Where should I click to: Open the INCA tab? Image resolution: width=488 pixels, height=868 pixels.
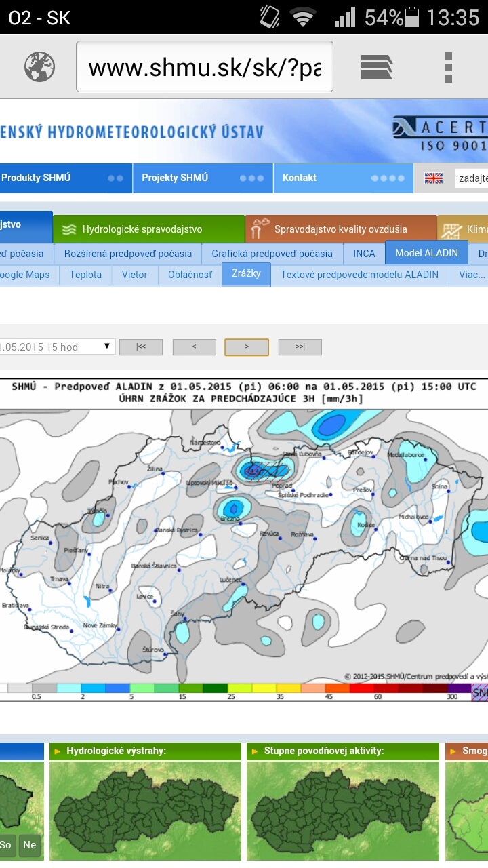click(363, 254)
